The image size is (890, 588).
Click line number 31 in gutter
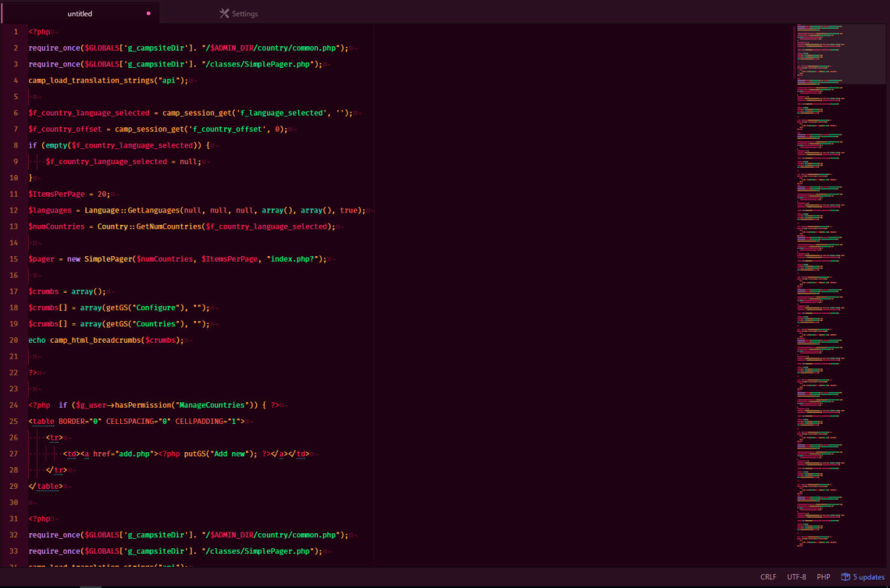coord(14,519)
